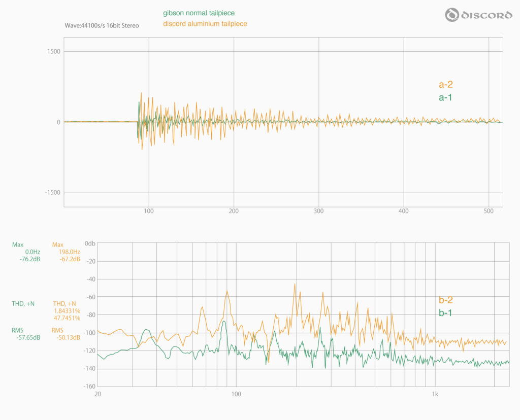The height and width of the screenshot is (420, 520).
Task: Click the 1500 label on waveform axis
Action: tap(53, 51)
